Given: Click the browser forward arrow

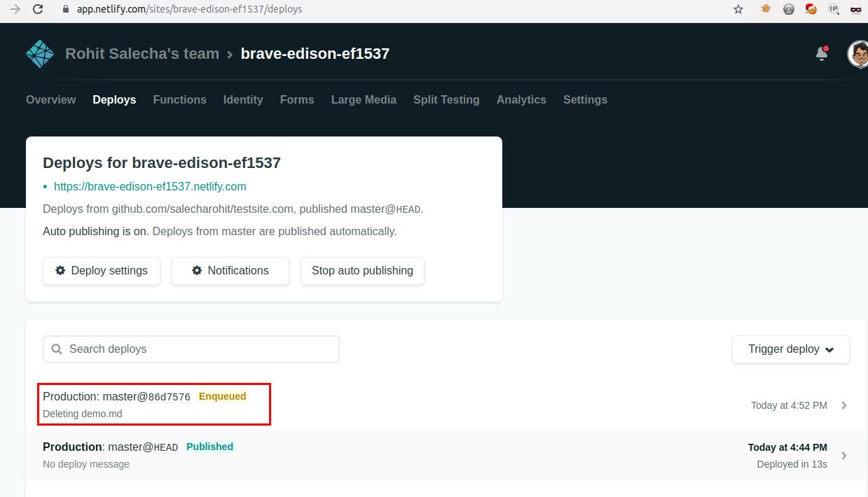Looking at the screenshot, I should point(15,10).
